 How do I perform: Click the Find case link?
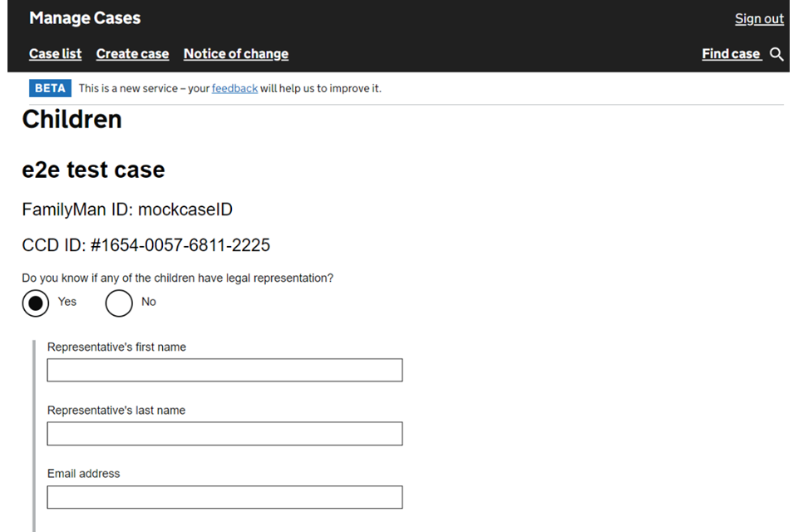pyautogui.click(x=731, y=54)
